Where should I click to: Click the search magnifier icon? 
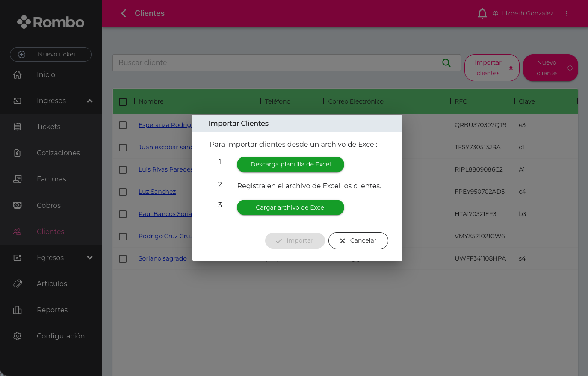click(x=446, y=63)
